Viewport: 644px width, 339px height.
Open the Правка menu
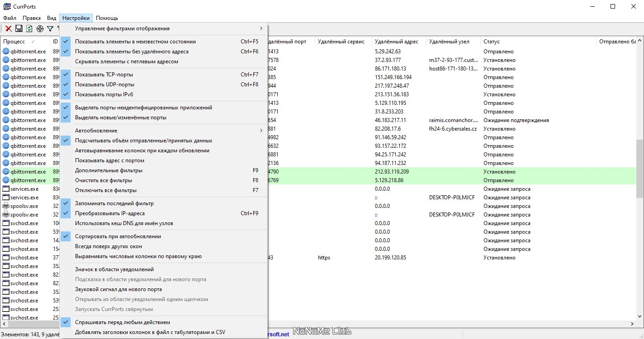click(x=32, y=18)
